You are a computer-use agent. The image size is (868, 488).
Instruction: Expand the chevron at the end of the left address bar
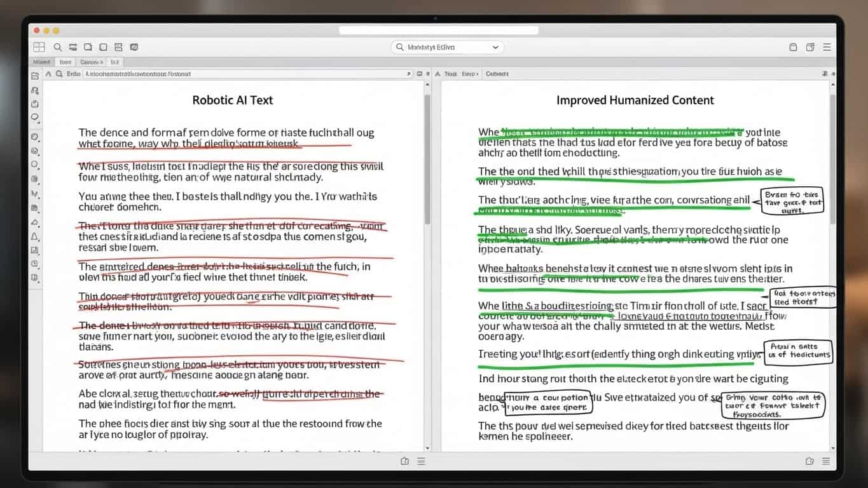[409, 74]
